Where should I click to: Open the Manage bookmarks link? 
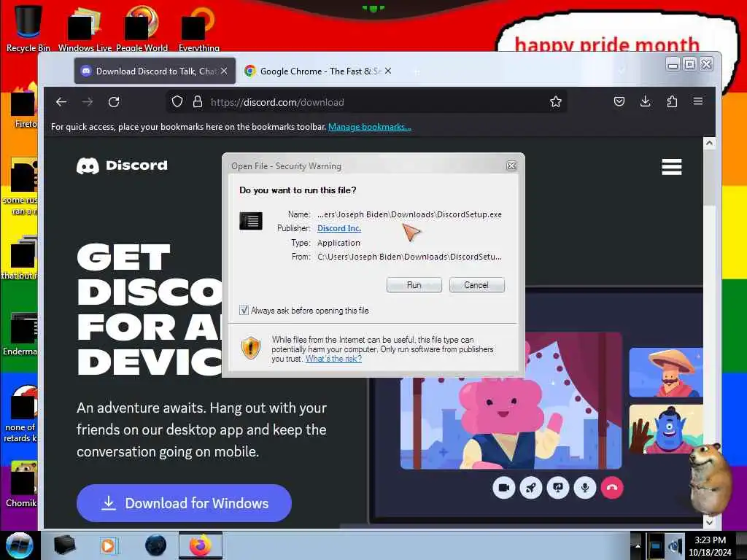pos(369,127)
